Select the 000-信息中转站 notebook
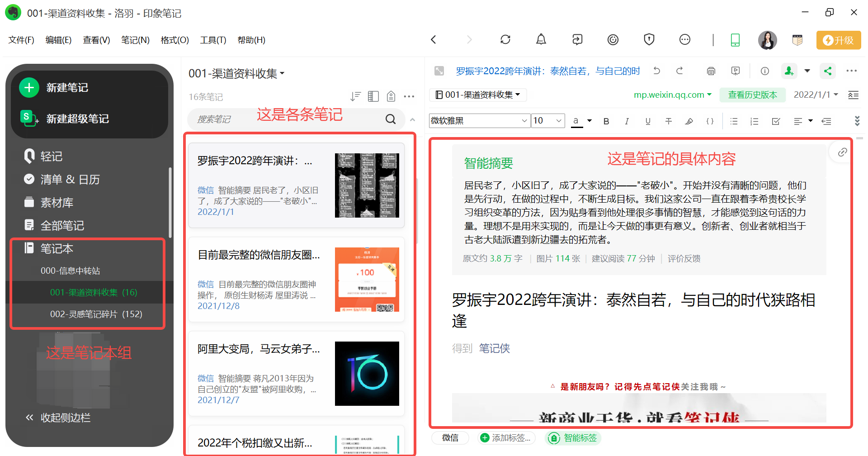This screenshot has width=868, height=456. (71, 271)
